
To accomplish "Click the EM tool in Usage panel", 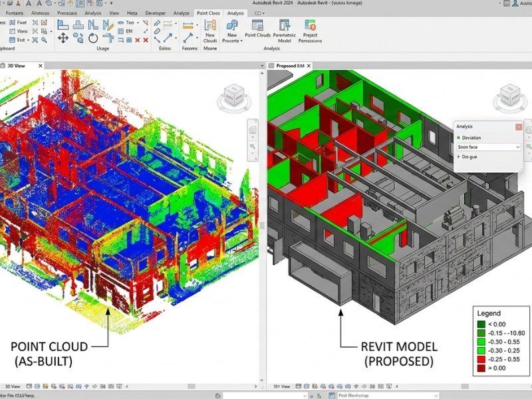I will (x=125, y=31).
